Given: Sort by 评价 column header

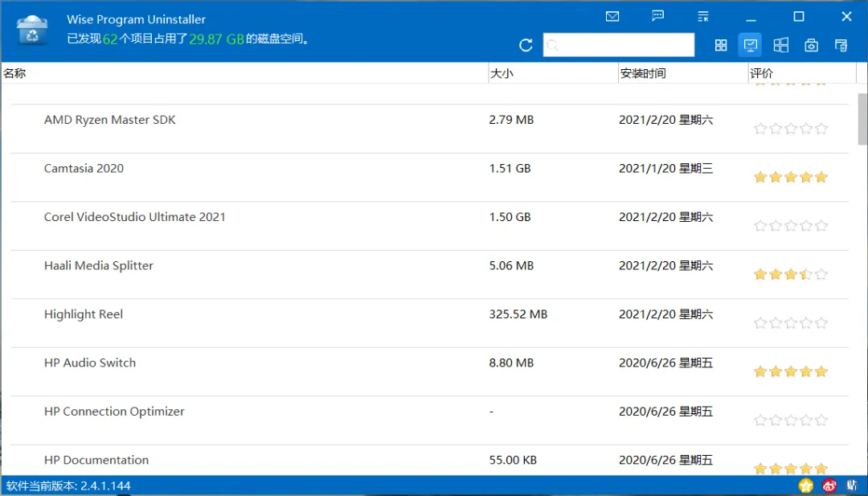Looking at the screenshot, I should [802, 73].
